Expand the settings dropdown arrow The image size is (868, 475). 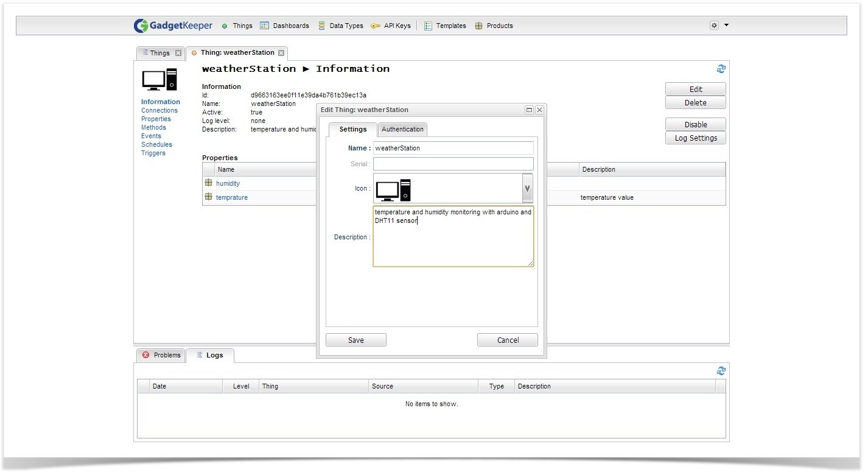726,26
